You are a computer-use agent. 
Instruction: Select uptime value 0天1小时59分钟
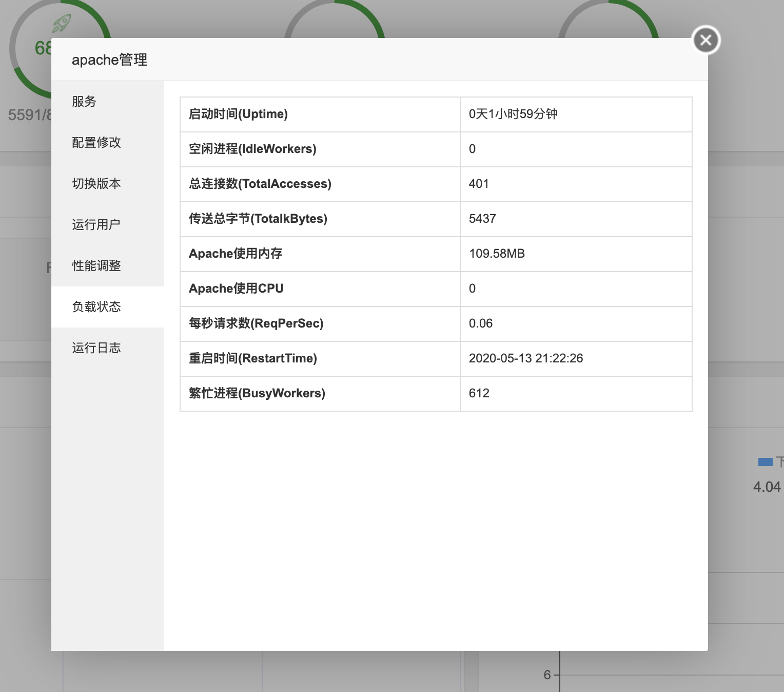[513, 114]
